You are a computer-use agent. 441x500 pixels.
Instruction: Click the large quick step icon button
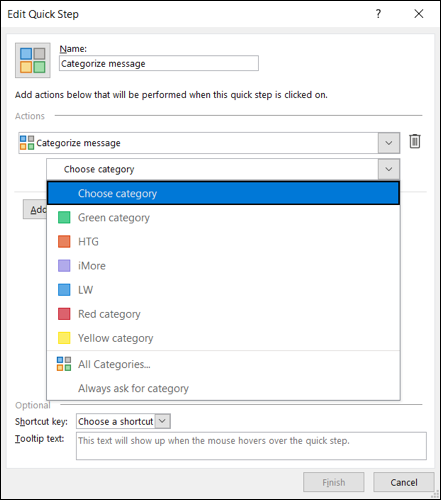33,60
